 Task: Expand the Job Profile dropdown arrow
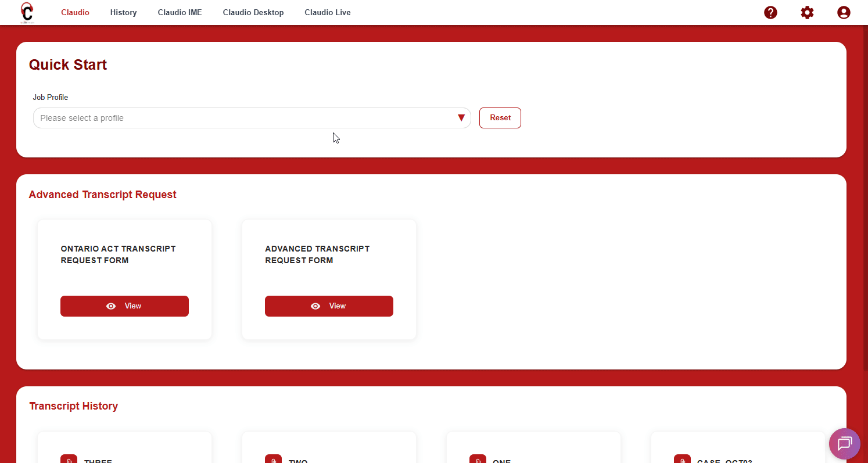461,118
